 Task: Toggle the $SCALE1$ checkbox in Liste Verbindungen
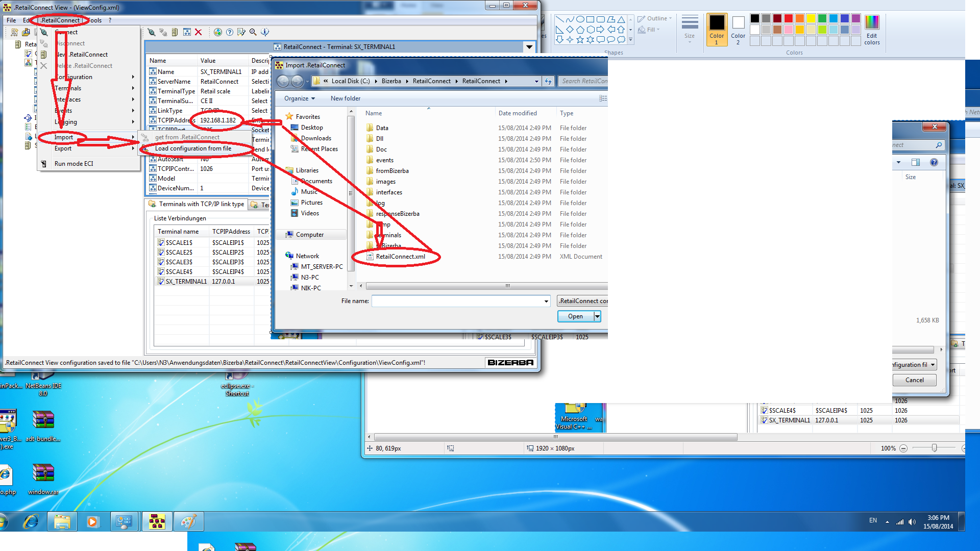pyautogui.click(x=161, y=243)
